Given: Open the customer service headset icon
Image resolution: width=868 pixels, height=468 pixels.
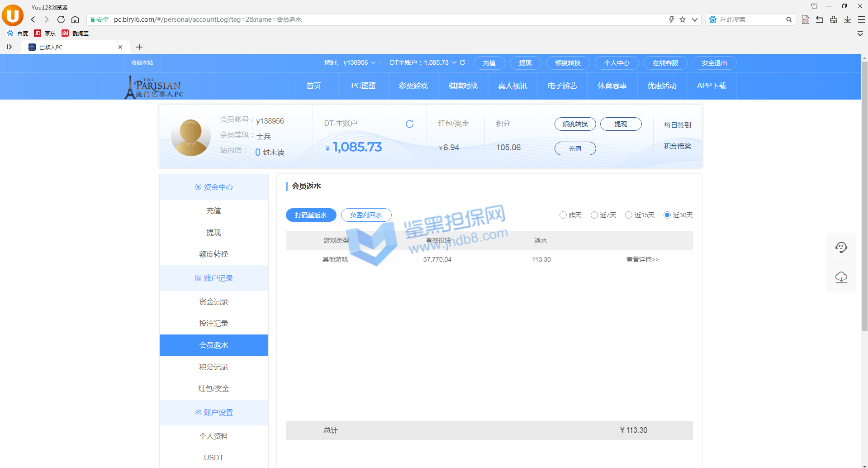Looking at the screenshot, I should (841, 248).
